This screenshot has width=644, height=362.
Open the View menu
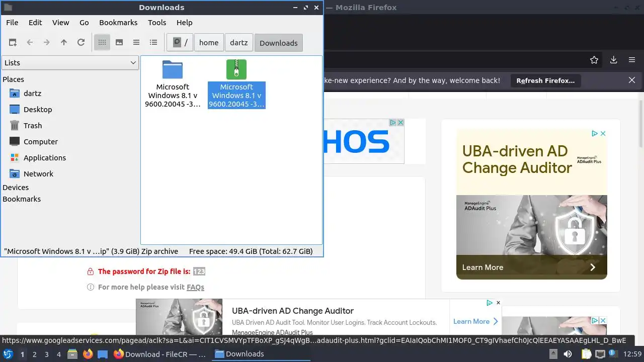[60, 23]
